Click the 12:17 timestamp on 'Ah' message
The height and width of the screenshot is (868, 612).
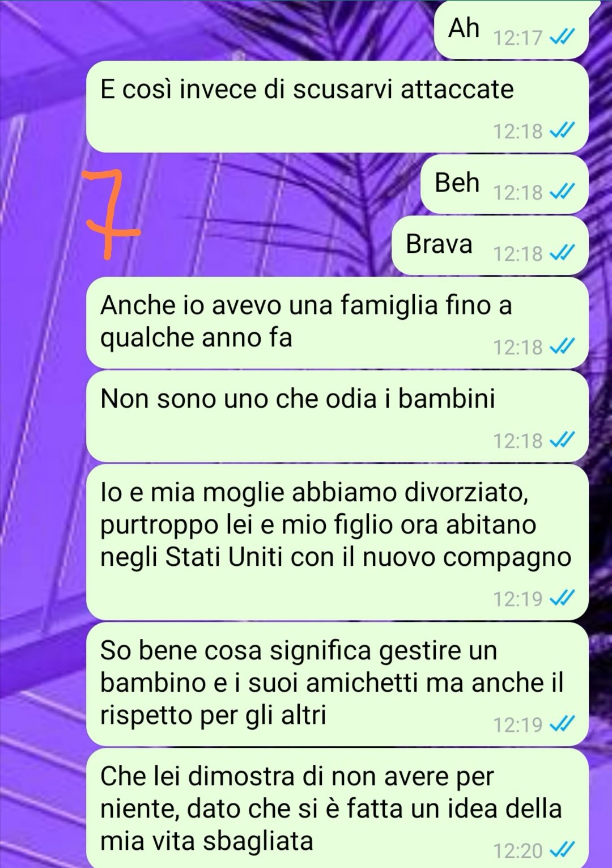pos(518,38)
